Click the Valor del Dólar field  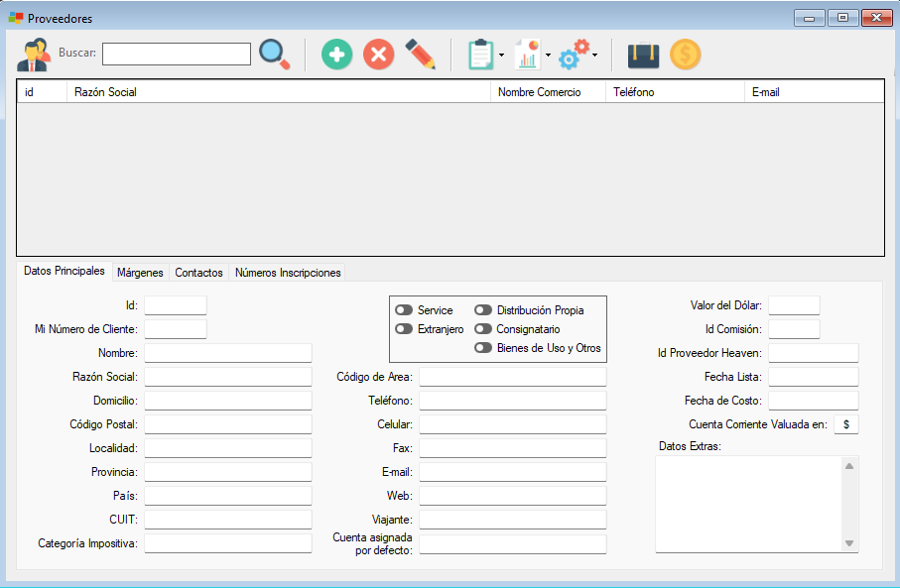click(794, 305)
